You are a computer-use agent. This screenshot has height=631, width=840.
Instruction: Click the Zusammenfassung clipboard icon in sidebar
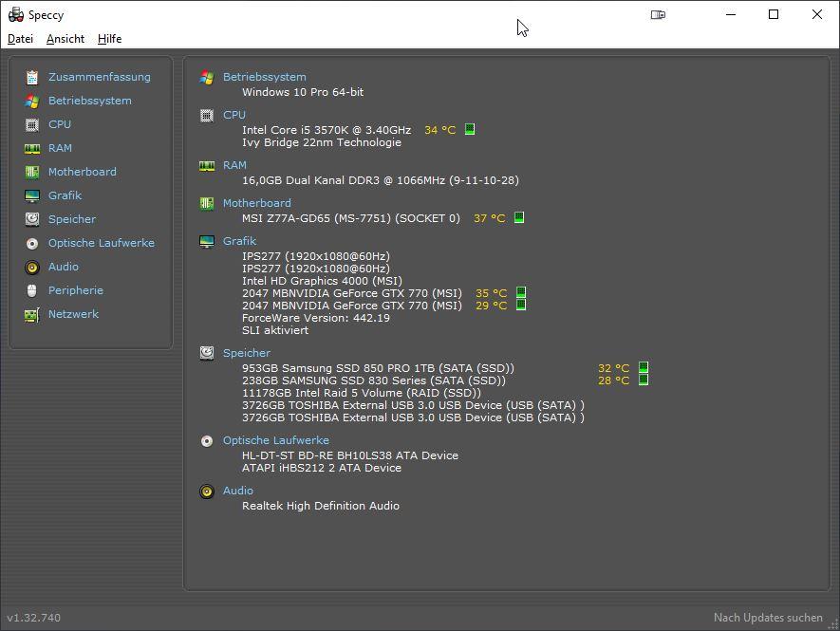pos(32,77)
